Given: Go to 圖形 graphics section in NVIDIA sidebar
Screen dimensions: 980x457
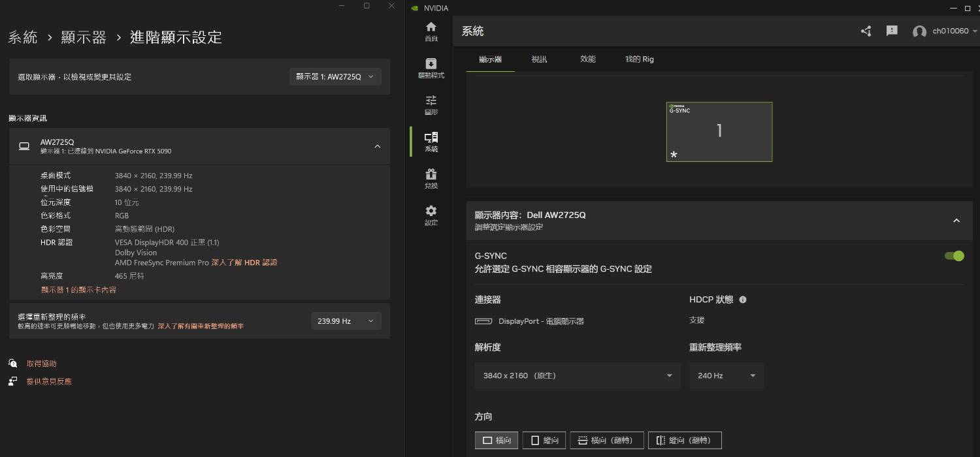Looking at the screenshot, I should tap(431, 104).
